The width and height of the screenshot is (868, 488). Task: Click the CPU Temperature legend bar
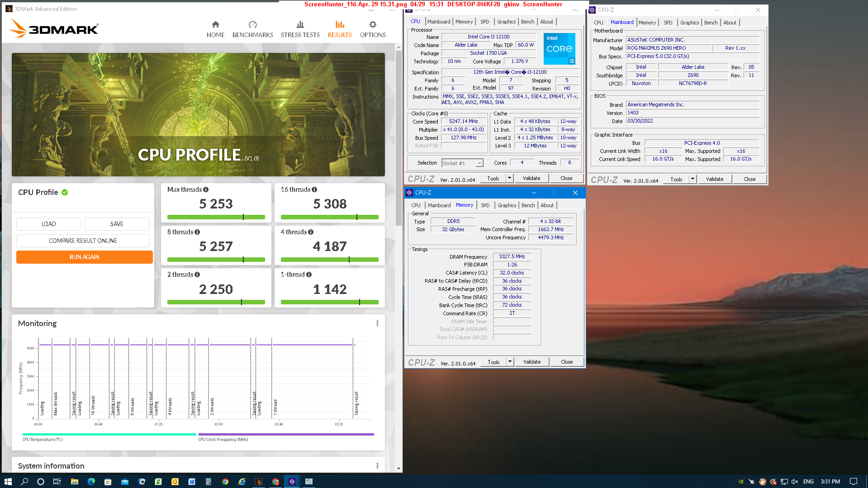pyautogui.click(x=109, y=434)
